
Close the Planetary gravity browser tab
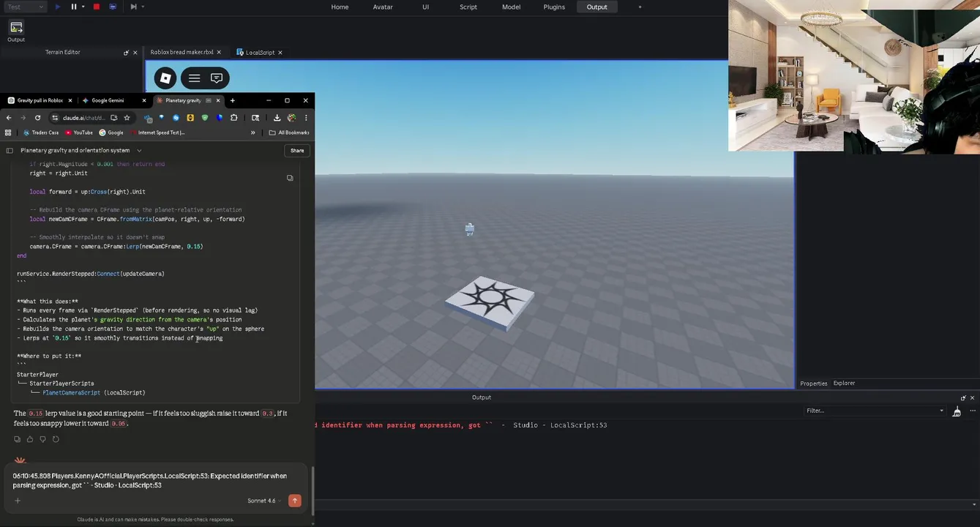click(x=218, y=100)
